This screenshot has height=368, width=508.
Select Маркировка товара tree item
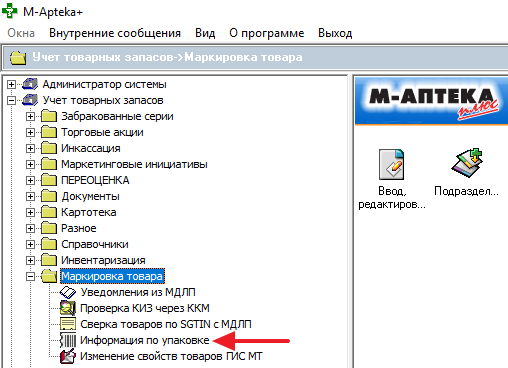click(x=112, y=276)
